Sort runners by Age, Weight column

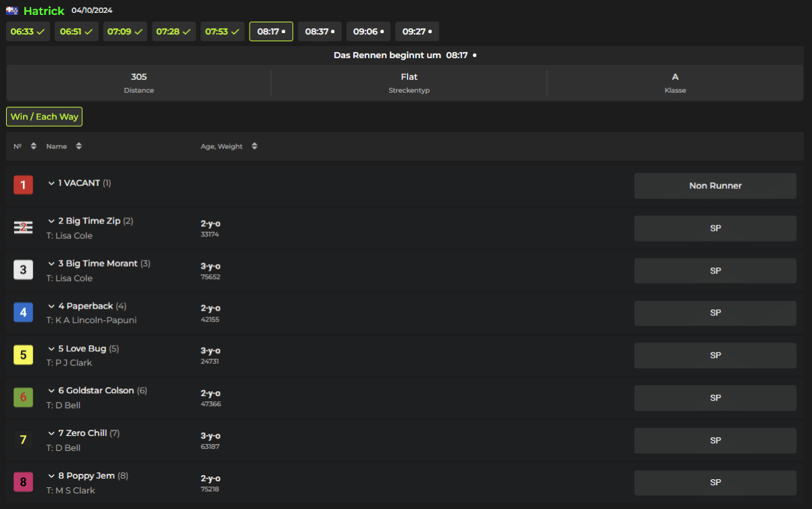pyautogui.click(x=229, y=146)
